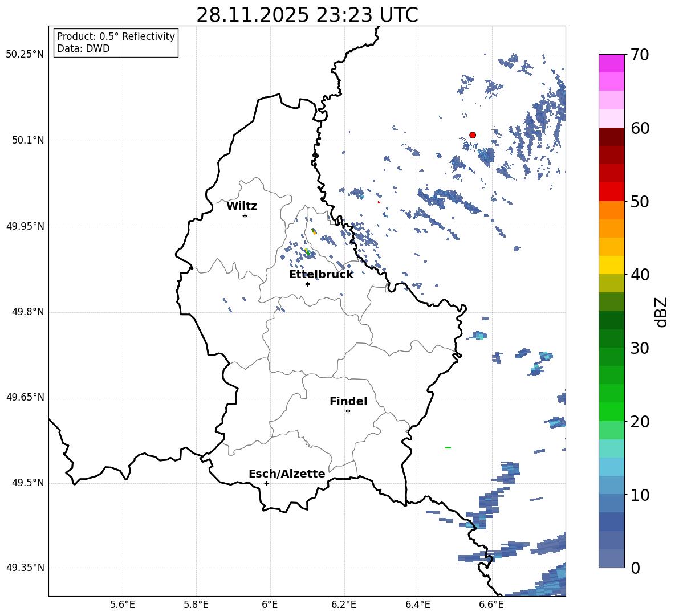Click the 20 colorbar tick label
Image resolution: width=675 pixels, height=616 pixels.
coord(640,422)
